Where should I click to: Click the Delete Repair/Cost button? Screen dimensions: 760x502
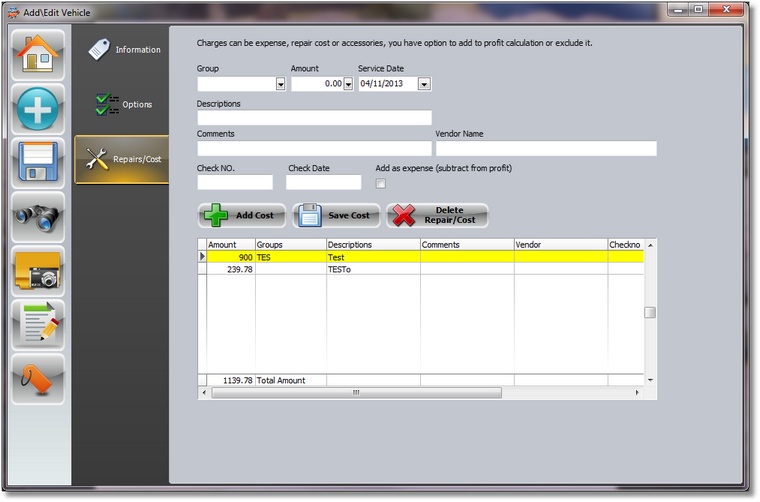point(437,215)
